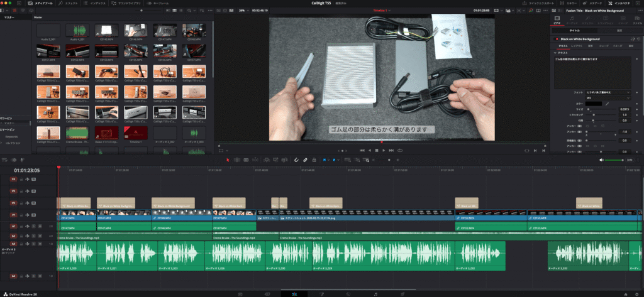Jump to the first frame in viewer
The image size is (644, 297).
(361, 150)
